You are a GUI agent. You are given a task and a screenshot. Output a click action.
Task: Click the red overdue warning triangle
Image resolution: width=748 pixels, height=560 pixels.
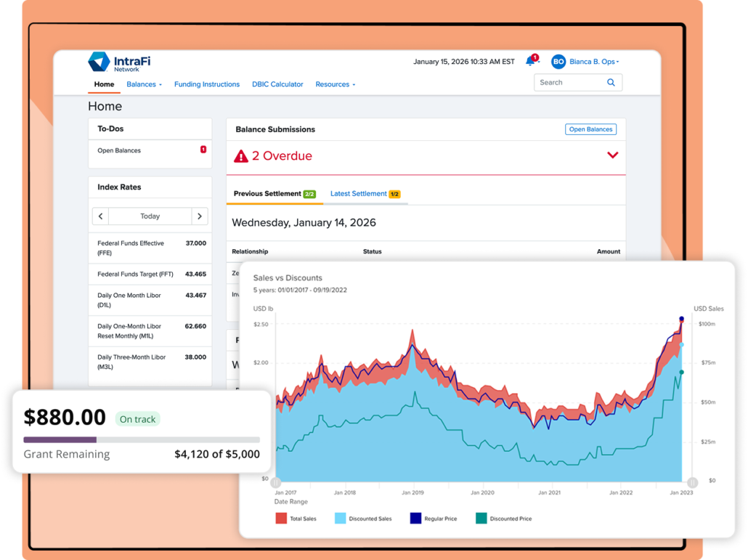tap(241, 156)
